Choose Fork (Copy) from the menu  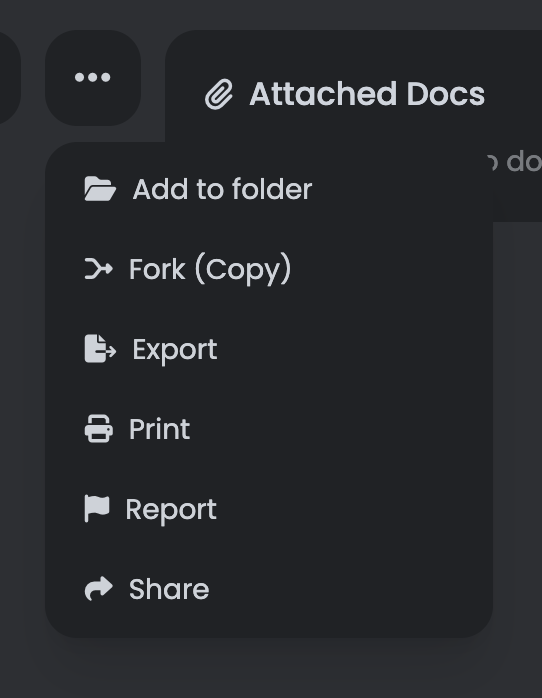tap(269, 269)
